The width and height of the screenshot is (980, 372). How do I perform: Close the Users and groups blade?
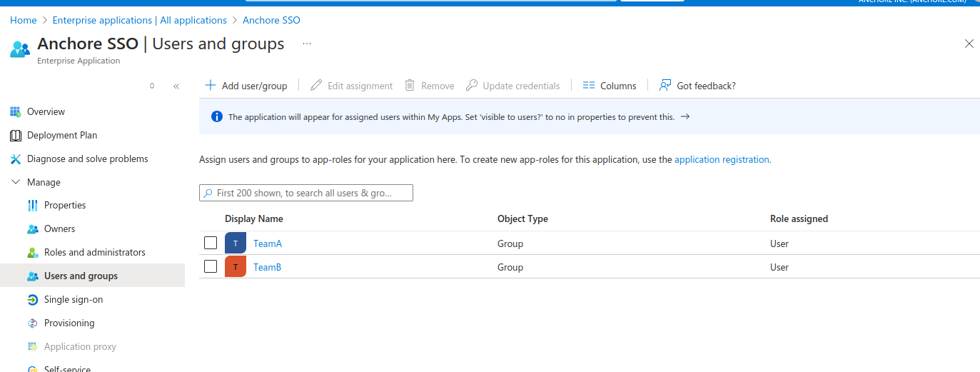969,44
